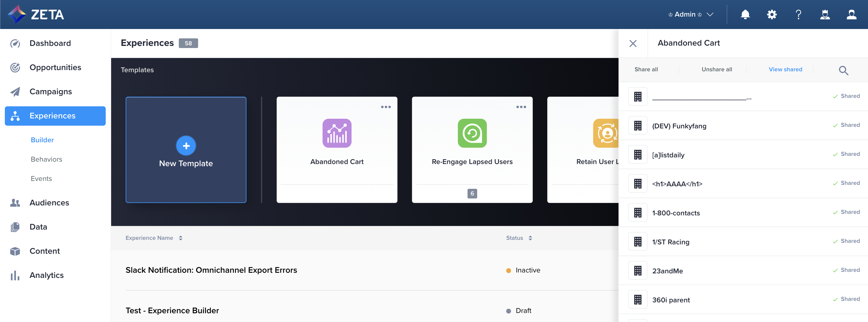Toggle Shared status for 23andMe
Viewport: 868px width, 322px height.
846,270
